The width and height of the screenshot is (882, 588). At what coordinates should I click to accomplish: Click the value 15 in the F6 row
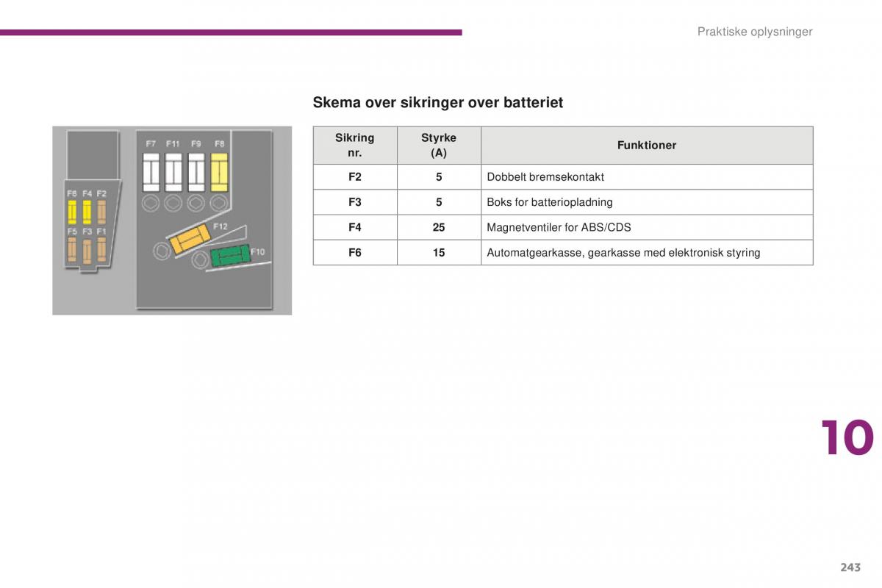tap(439, 252)
